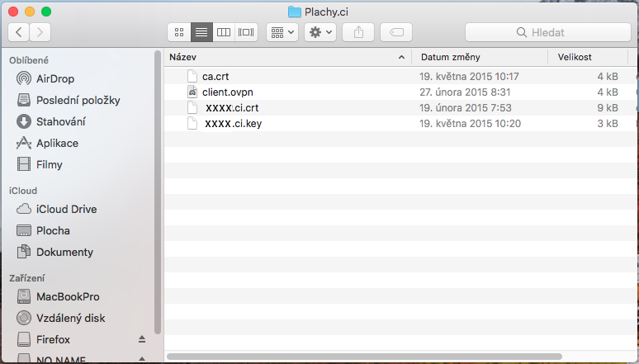Screen dimensions: 639x364
Task: Select MacBookPro device in sidebar
Action: pyautogui.click(x=68, y=297)
